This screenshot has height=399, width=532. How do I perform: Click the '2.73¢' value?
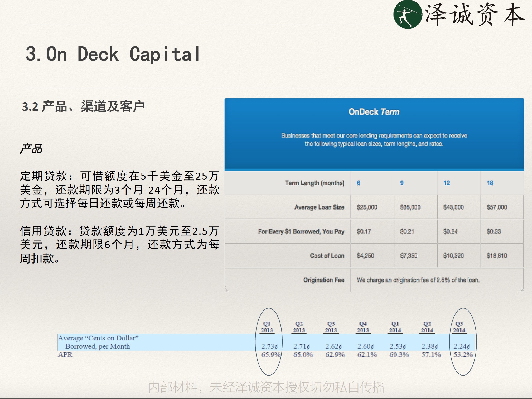[269, 346]
